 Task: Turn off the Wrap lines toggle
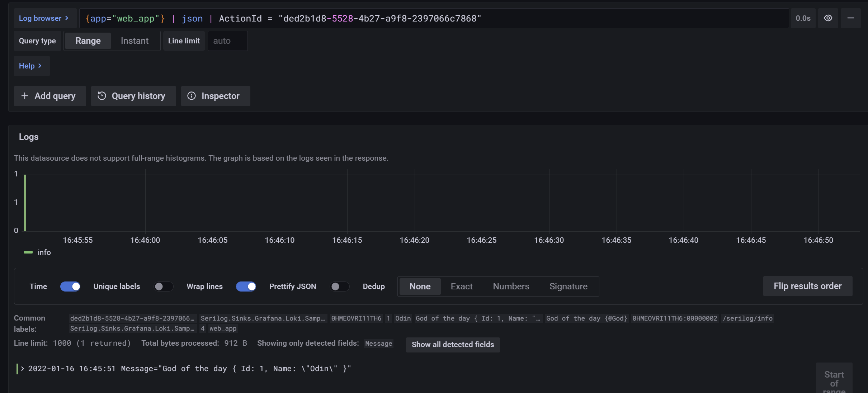[246, 287]
